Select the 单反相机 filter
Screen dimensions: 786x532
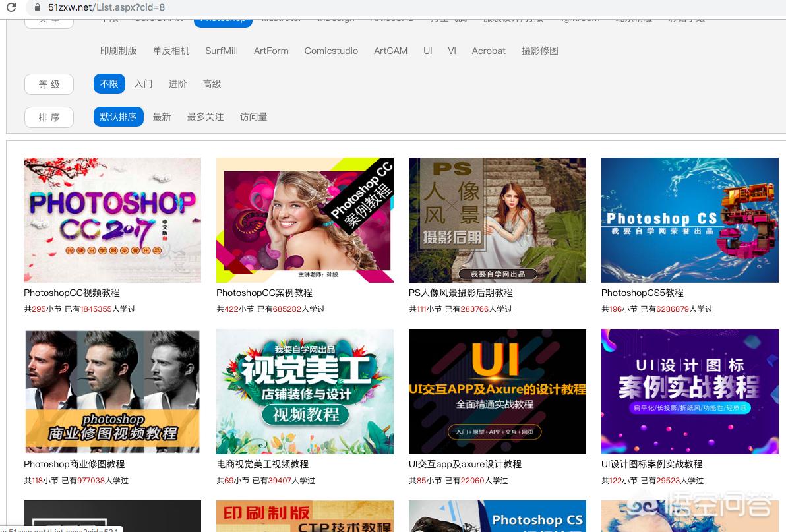coord(171,51)
